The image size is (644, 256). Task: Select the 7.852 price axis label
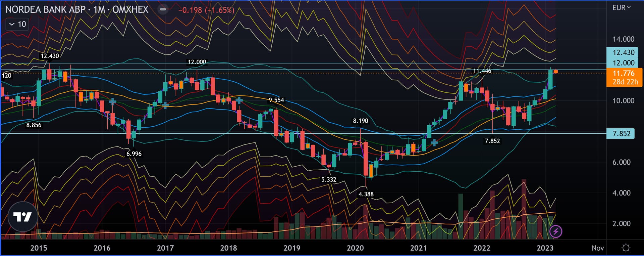pos(621,134)
